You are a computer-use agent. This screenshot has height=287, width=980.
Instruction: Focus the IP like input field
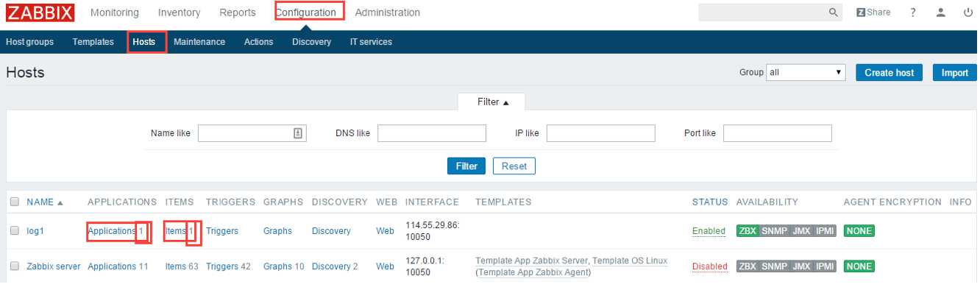pos(601,133)
